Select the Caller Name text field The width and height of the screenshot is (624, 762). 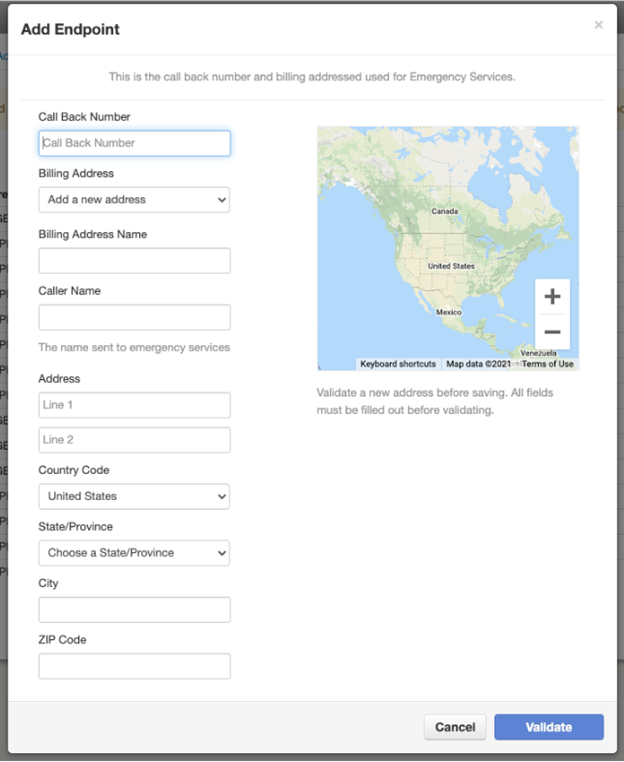[134, 318]
